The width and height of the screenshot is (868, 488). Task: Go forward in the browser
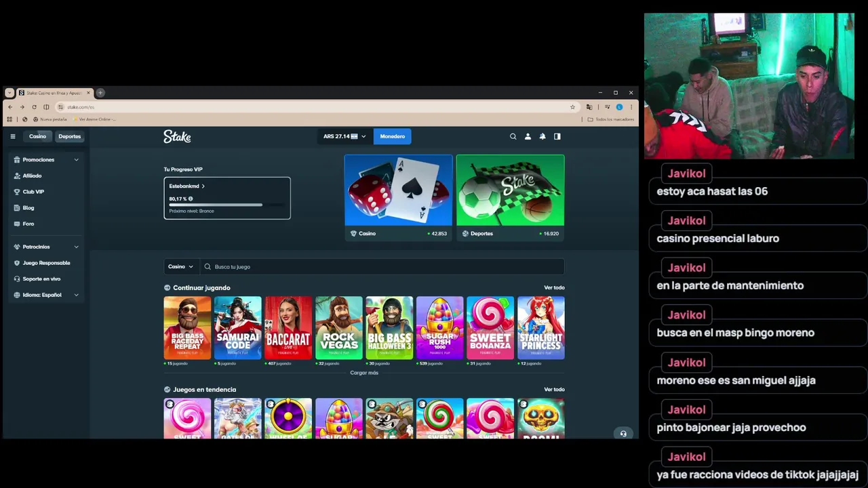click(22, 107)
